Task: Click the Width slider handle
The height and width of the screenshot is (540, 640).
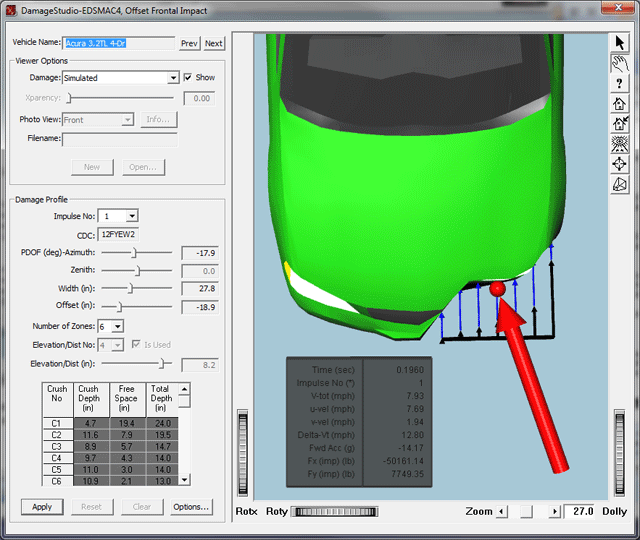Action: pos(131,288)
